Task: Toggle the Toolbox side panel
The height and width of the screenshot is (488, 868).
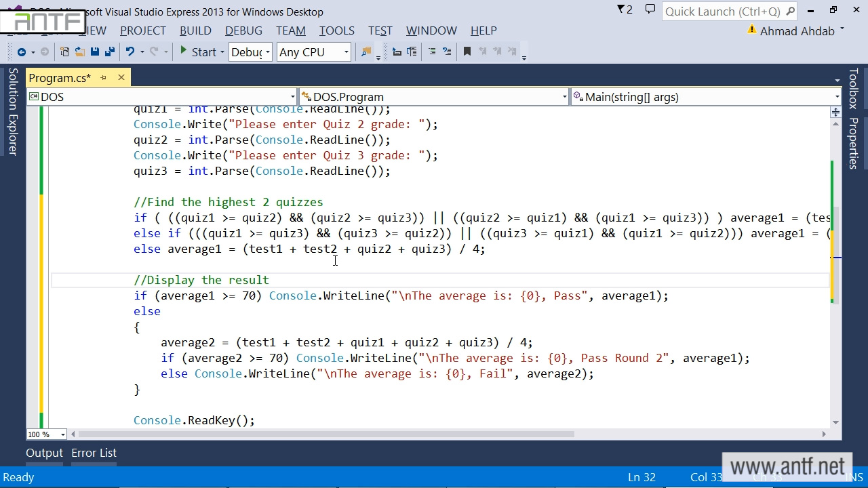Action: (x=853, y=89)
